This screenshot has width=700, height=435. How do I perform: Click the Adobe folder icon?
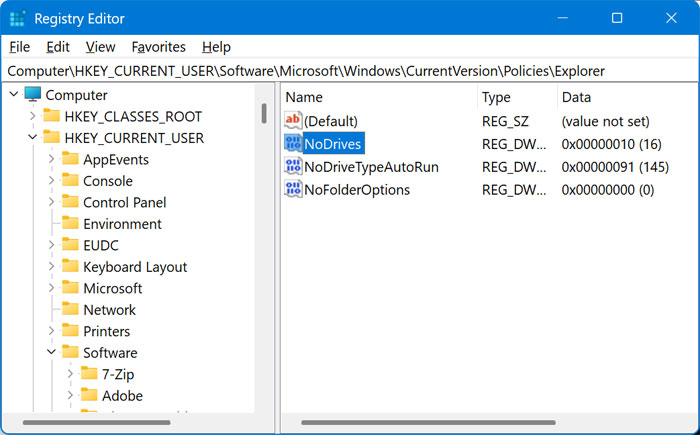tap(89, 394)
